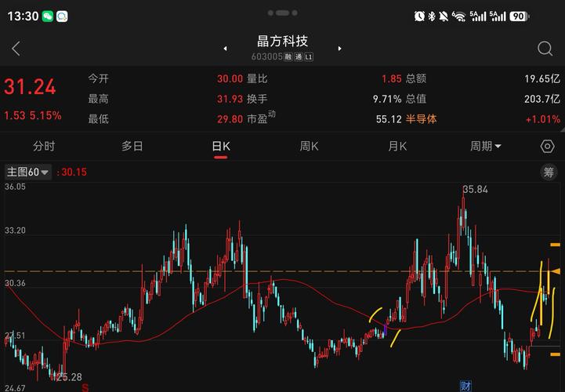
Task: Tap the alarm clock status icon
Action: (x=419, y=16)
